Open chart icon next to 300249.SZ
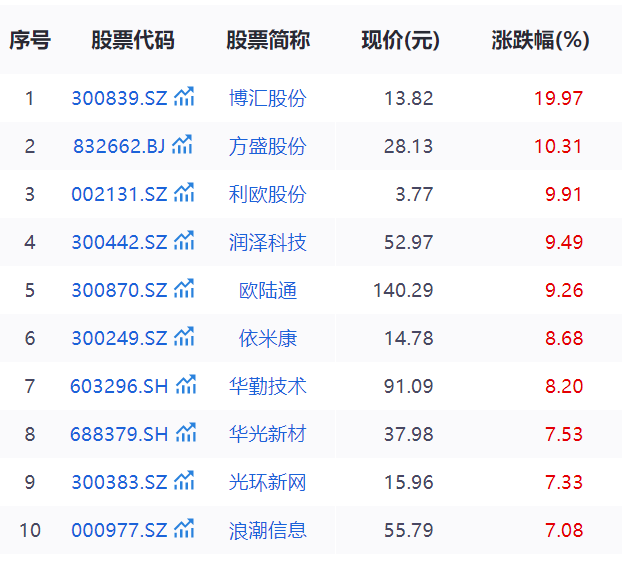This screenshot has height=563, width=622. (184, 336)
